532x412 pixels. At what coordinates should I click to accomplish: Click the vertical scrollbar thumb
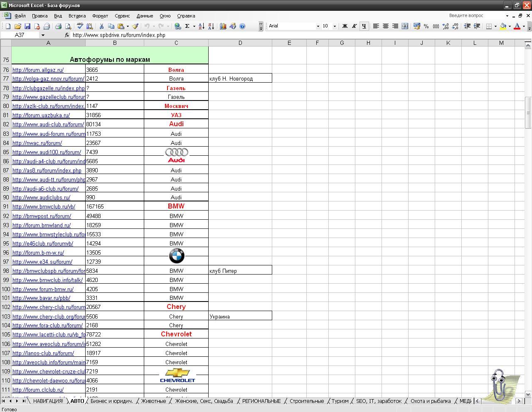[x=528, y=113]
